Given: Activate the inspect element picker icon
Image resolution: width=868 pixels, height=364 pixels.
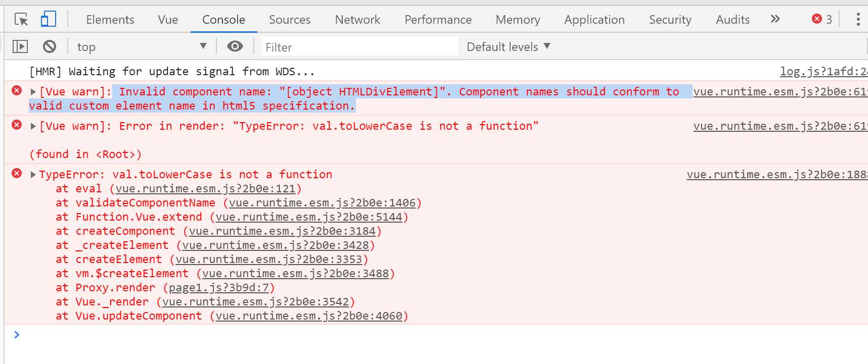Looking at the screenshot, I should click(x=21, y=20).
